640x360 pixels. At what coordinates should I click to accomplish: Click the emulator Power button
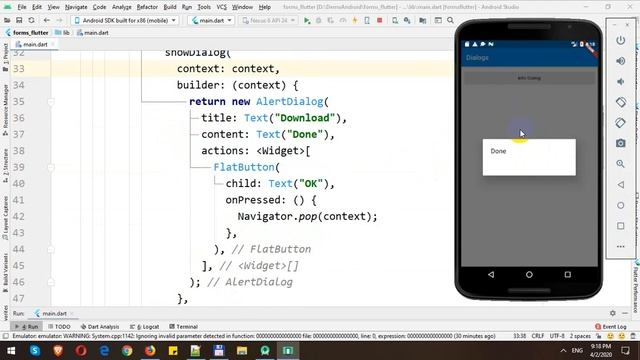[620, 40]
